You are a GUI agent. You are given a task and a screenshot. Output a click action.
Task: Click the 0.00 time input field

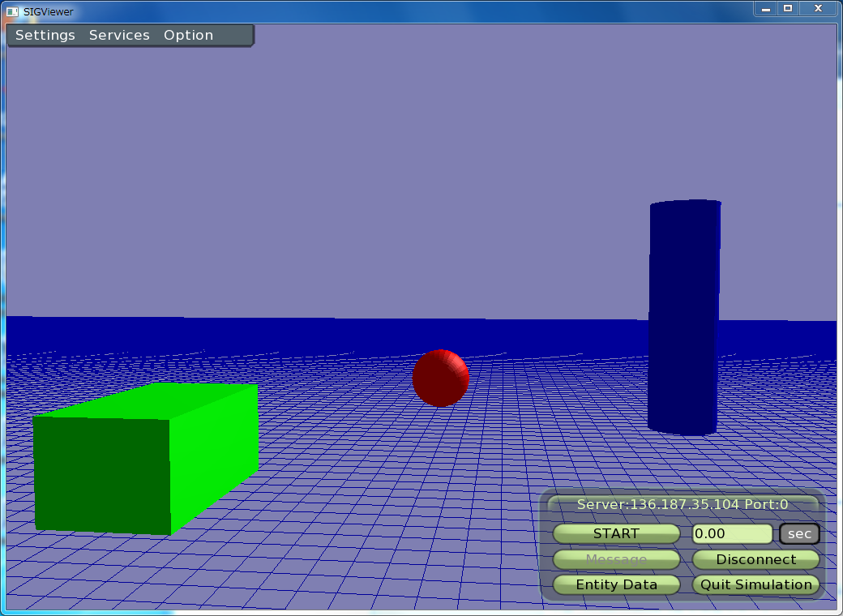[x=732, y=534]
